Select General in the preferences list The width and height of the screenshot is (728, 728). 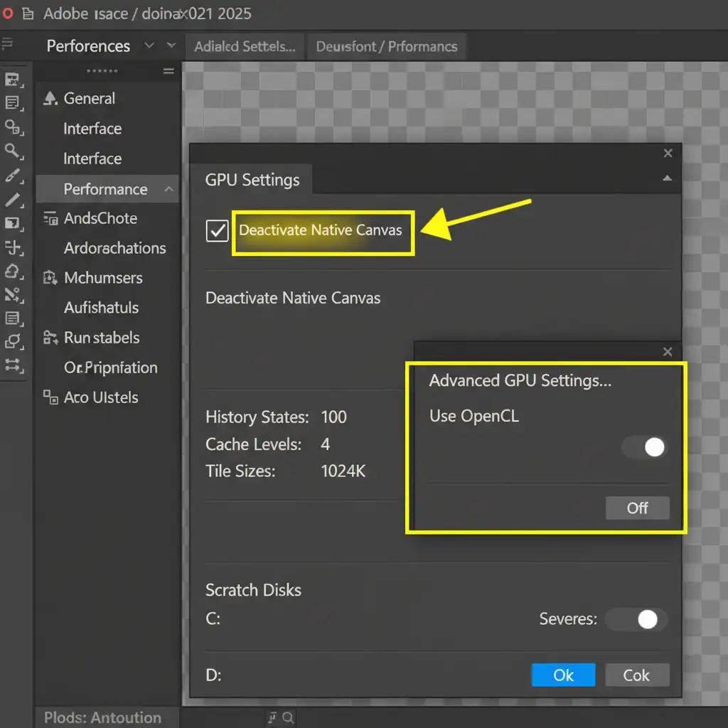click(89, 99)
